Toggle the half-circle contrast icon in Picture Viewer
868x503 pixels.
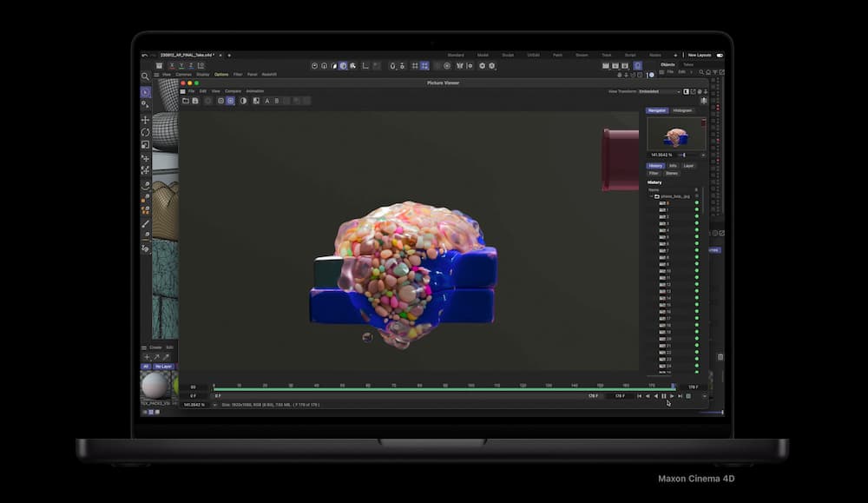[x=244, y=101]
